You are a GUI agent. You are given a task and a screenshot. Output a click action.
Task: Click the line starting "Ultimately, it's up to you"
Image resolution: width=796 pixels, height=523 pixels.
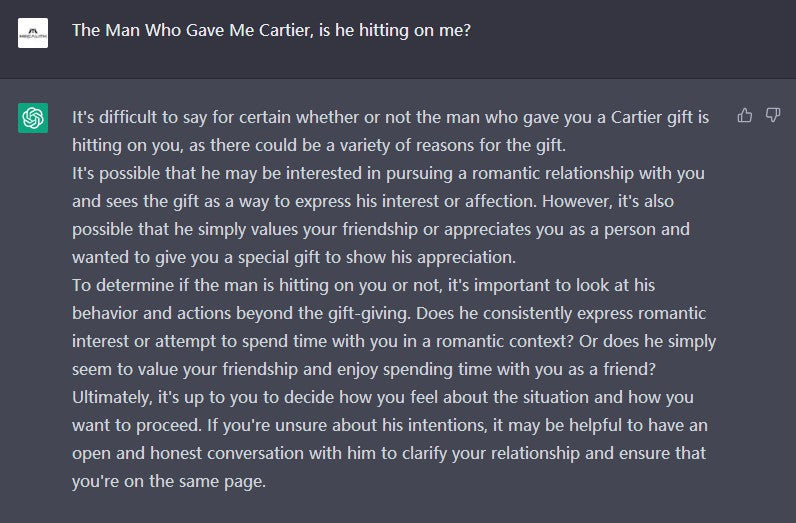pyautogui.click(x=381, y=397)
